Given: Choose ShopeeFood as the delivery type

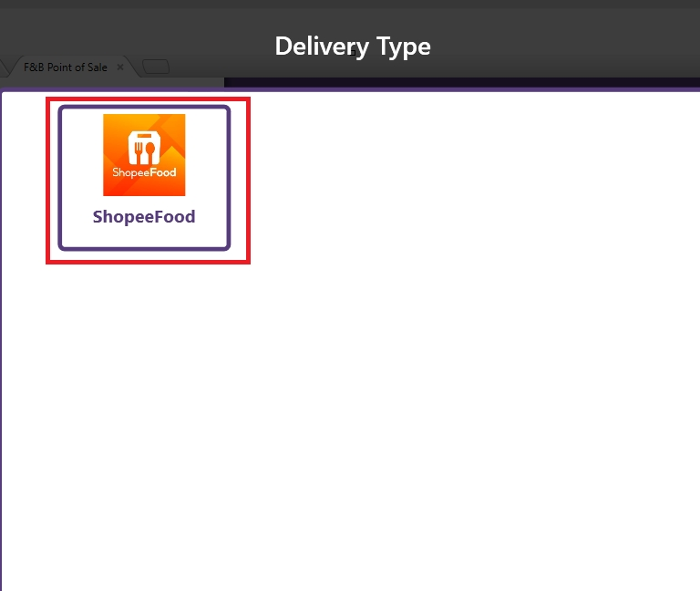Looking at the screenshot, I should (144, 178).
